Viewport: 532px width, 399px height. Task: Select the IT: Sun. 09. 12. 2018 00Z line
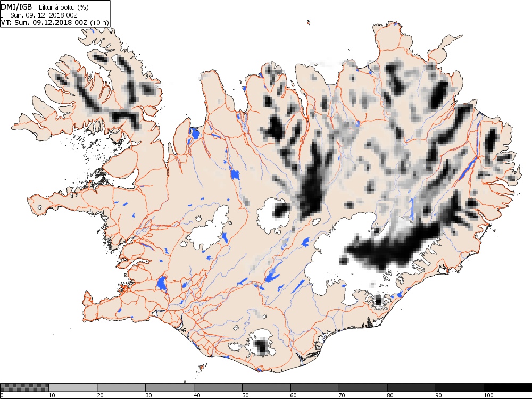39,15
